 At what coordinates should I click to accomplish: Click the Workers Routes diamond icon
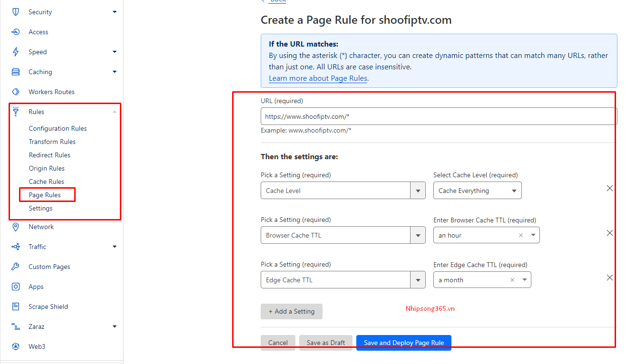click(16, 92)
